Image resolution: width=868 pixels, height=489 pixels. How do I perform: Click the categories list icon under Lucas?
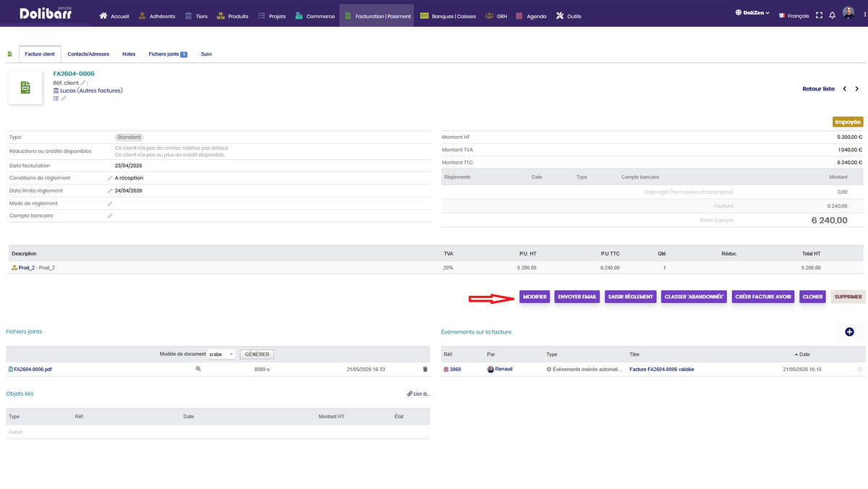coord(56,98)
